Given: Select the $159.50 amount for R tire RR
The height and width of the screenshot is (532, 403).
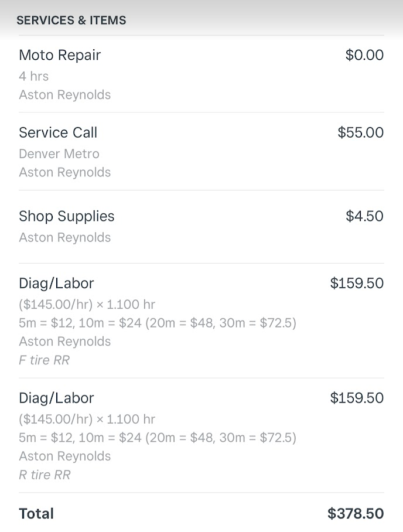Looking at the screenshot, I should pyautogui.click(x=357, y=398).
